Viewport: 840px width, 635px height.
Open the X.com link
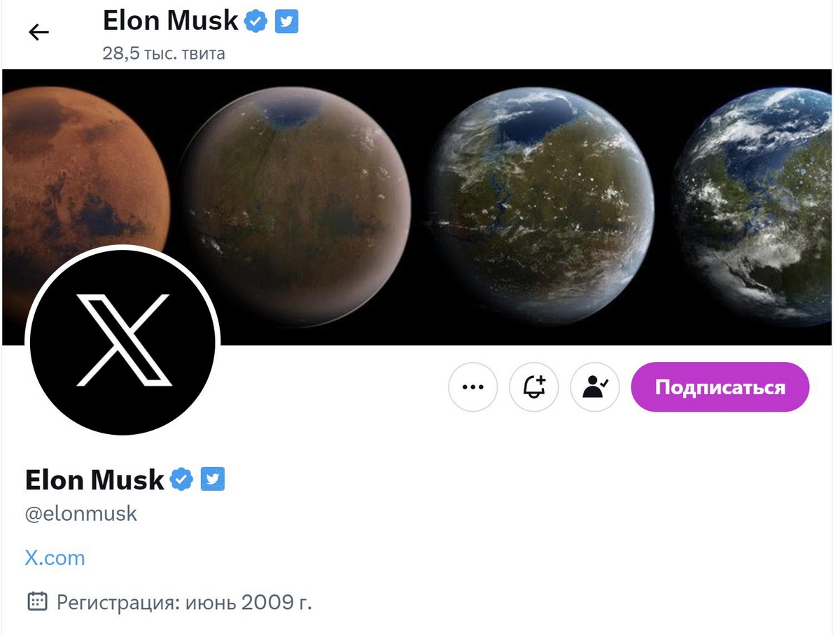(55, 558)
